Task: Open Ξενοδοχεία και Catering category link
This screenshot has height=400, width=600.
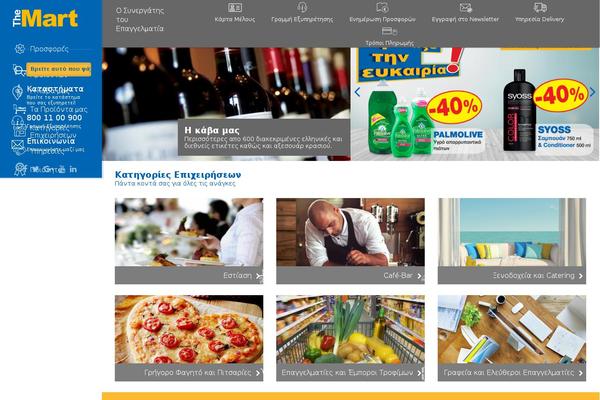Action: click(x=533, y=276)
